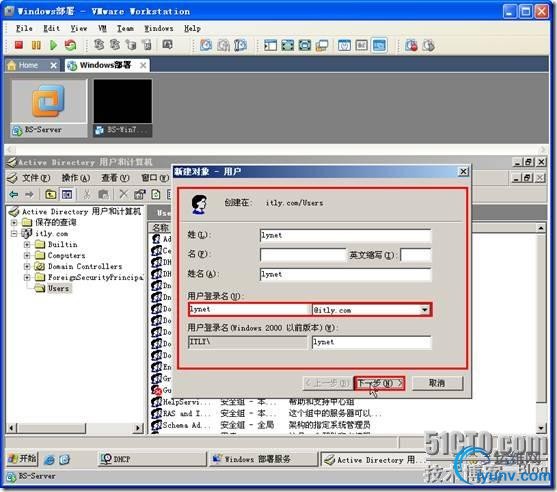557x492 pixels.
Task: Expand the 保存的查询 tree node
Action: (x=14, y=223)
